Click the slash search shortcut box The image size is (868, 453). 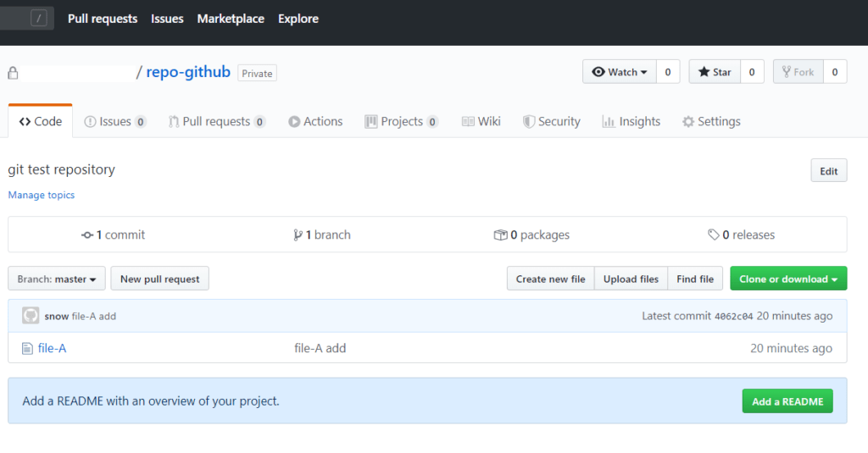(38, 19)
